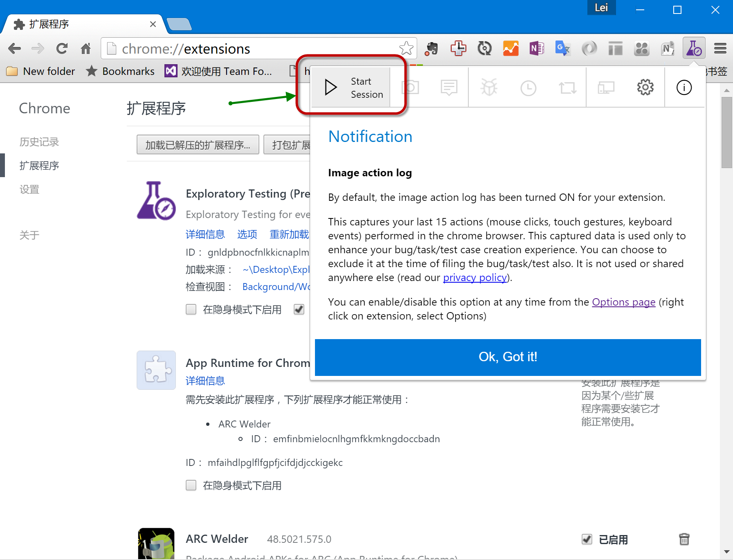Open the Evernote elephant extension icon
733x560 pixels.
coord(432,49)
